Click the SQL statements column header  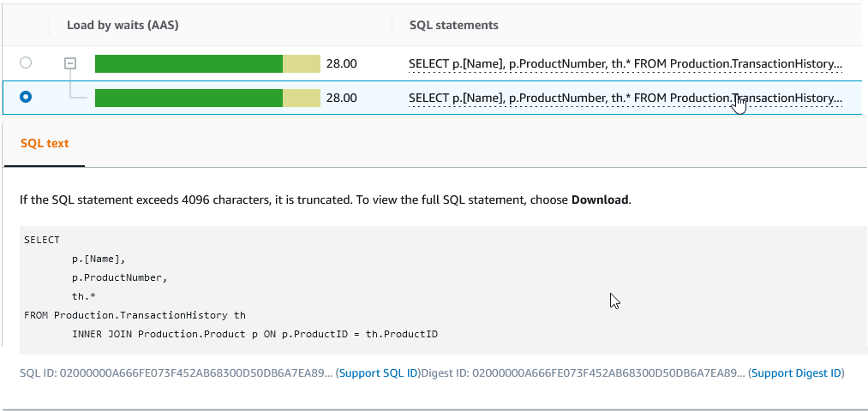click(x=453, y=26)
